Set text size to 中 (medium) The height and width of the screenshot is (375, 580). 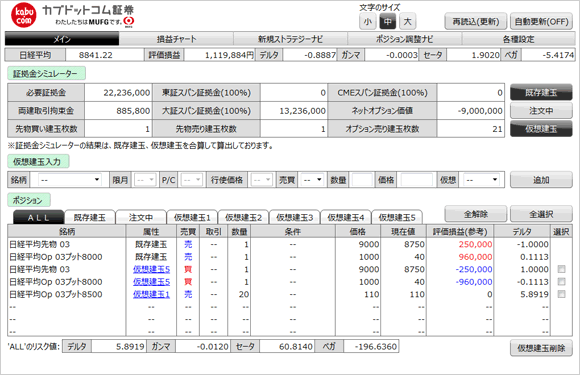point(388,21)
